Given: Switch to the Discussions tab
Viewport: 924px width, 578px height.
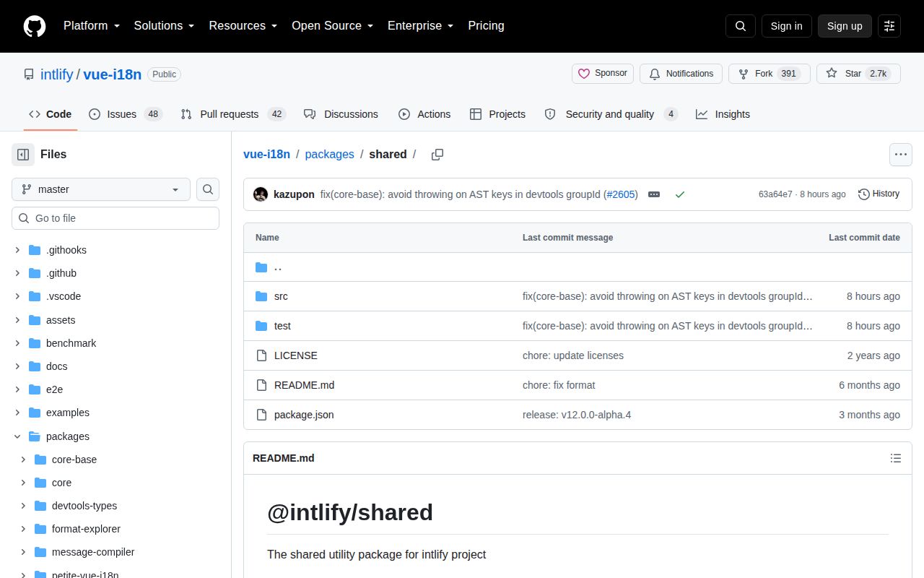Looking at the screenshot, I should point(341,114).
